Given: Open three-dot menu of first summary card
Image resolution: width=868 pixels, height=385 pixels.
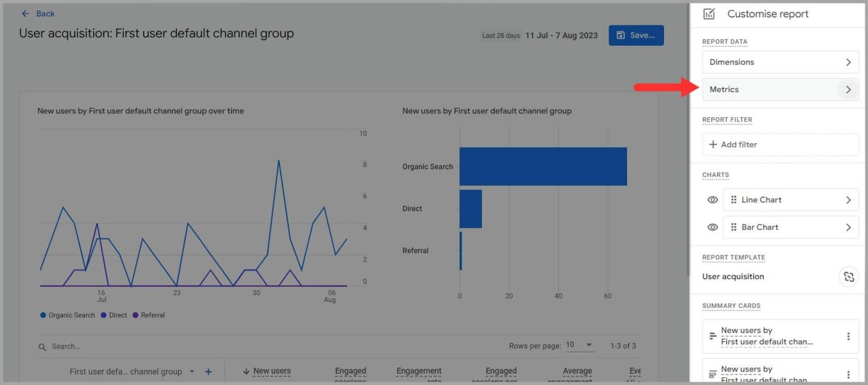Looking at the screenshot, I should coord(848,337).
